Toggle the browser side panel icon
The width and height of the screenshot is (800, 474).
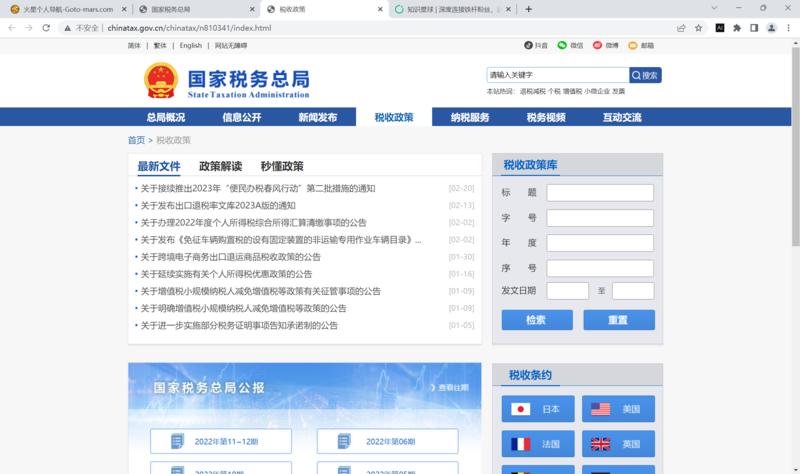tap(754, 28)
